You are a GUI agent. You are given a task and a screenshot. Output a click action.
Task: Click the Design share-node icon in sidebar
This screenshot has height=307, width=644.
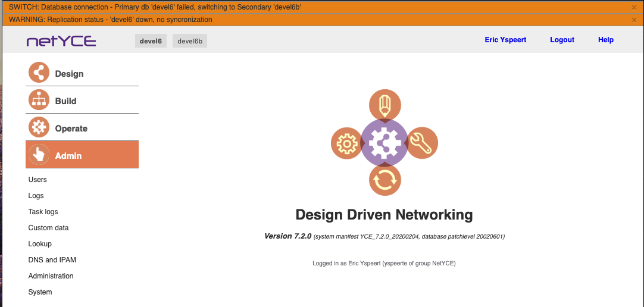[39, 73]
